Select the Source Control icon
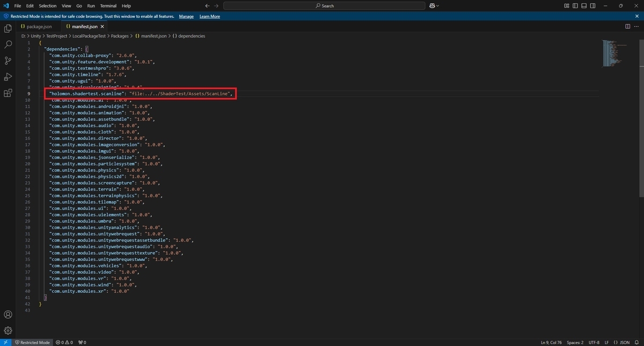644x346 pixels. tap(8, 60)
